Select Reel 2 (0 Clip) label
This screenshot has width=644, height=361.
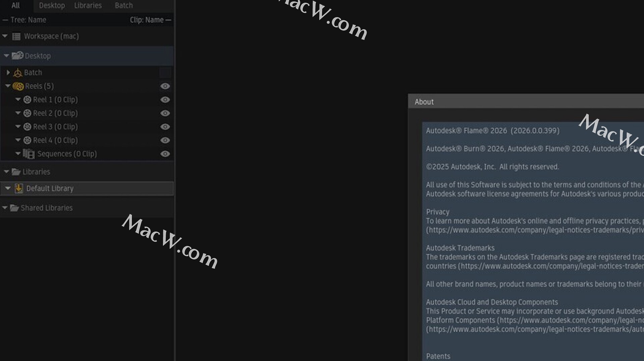pos(55,113)
